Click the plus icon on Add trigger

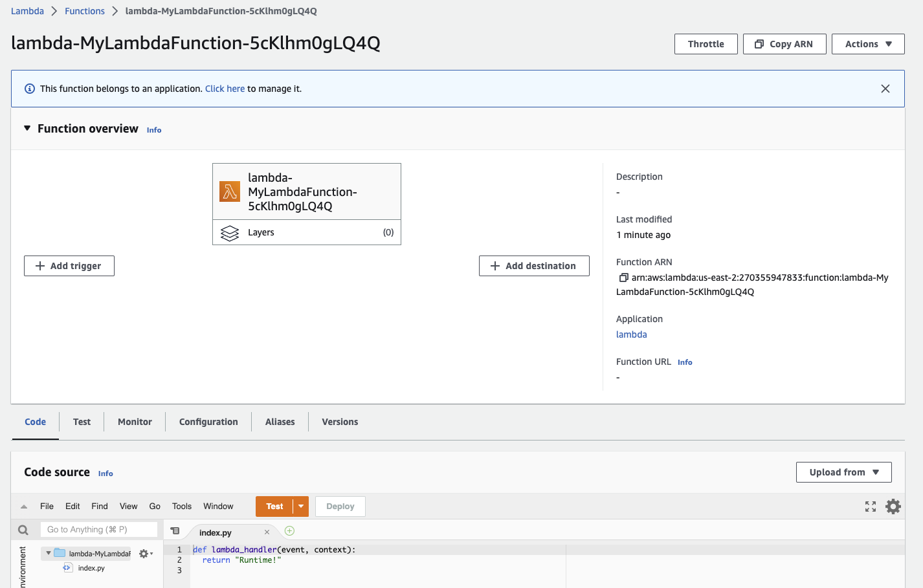pyautogui.click(x=40, y=266)
